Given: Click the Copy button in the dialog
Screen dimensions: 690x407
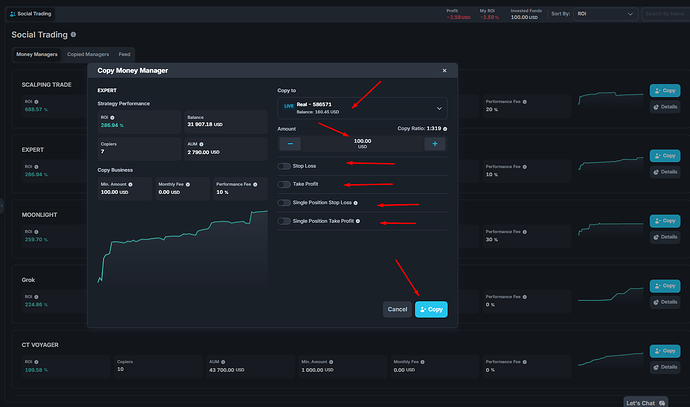Looking at the screenshot, I should point(431,309).
